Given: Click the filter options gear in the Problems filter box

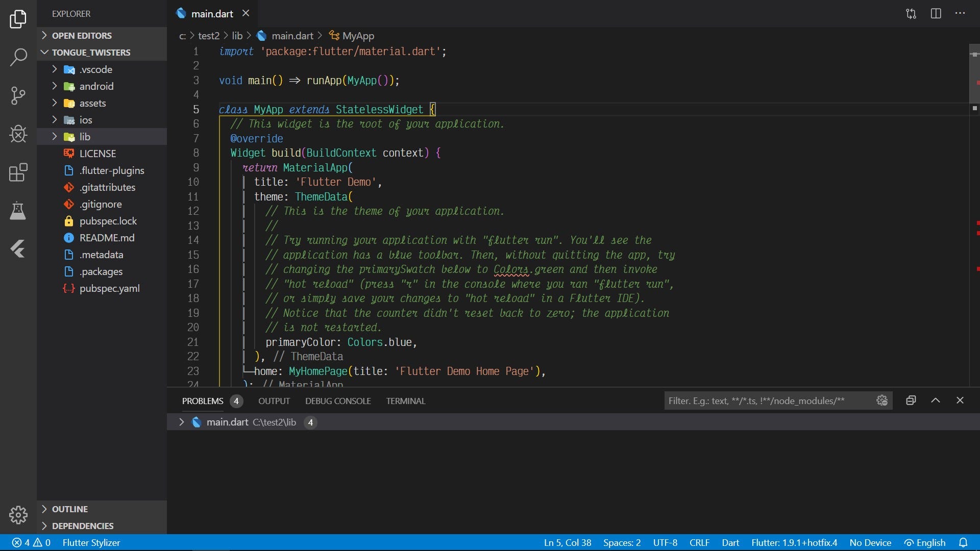Looking at the screenshot, I should coord(882,401).
